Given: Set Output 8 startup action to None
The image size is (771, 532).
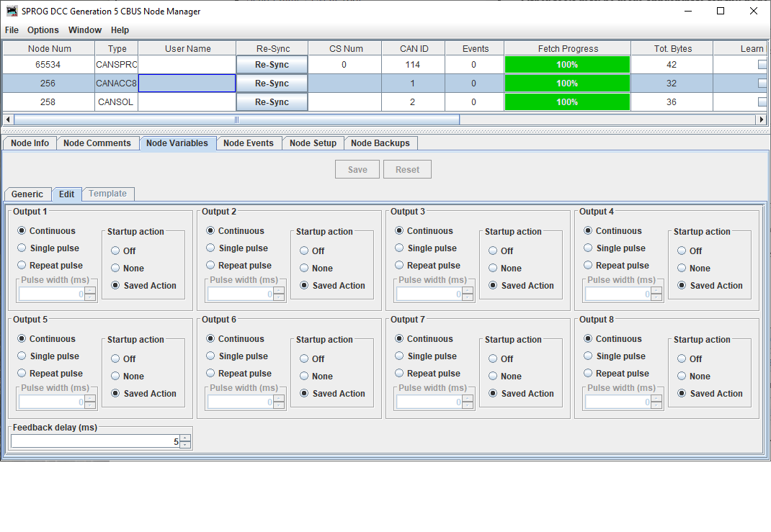Looking at the screenshot, I should pyautogui.click(x=682, y=376).
